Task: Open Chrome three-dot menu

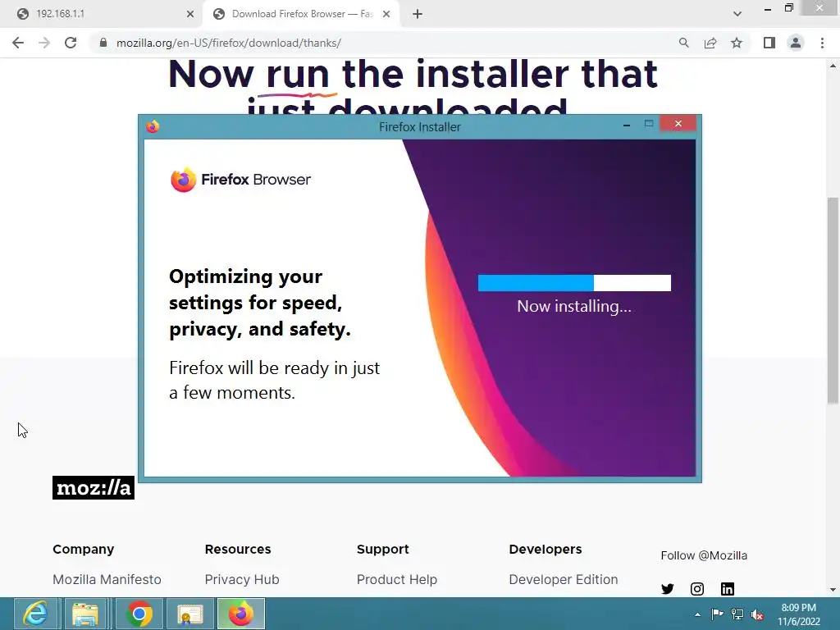Action: coord(822,43)
